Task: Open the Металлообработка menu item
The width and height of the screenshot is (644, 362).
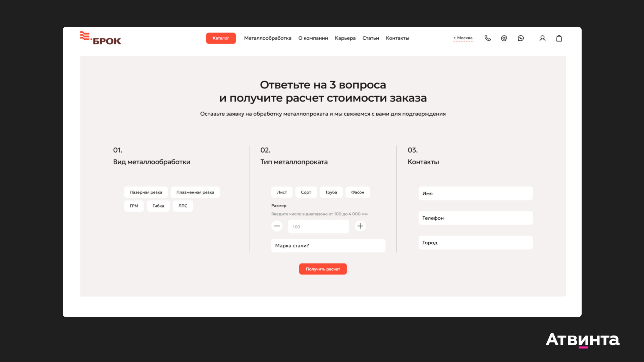Action: [268, 38]
